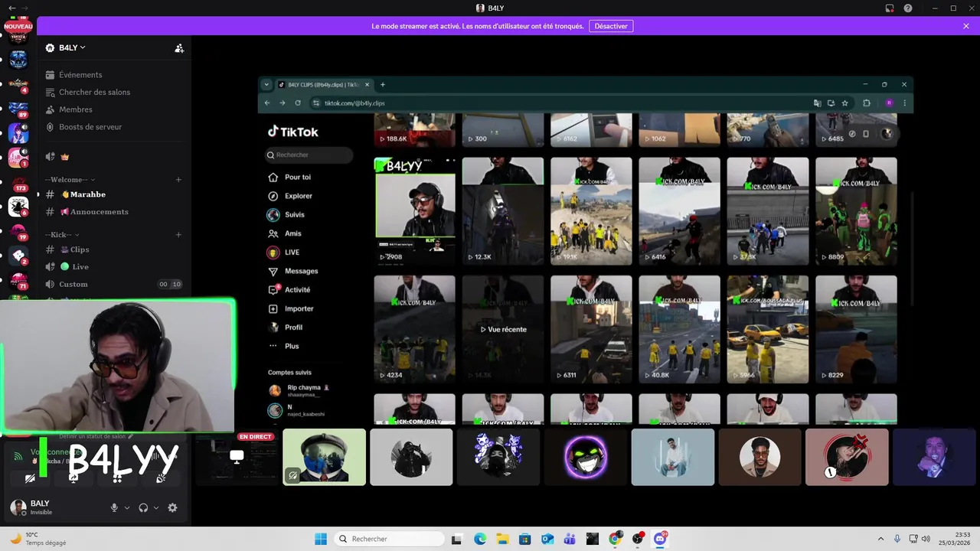Open Pour toi in TikTok sidebar
980x551 pixels.
pos(298,177)
